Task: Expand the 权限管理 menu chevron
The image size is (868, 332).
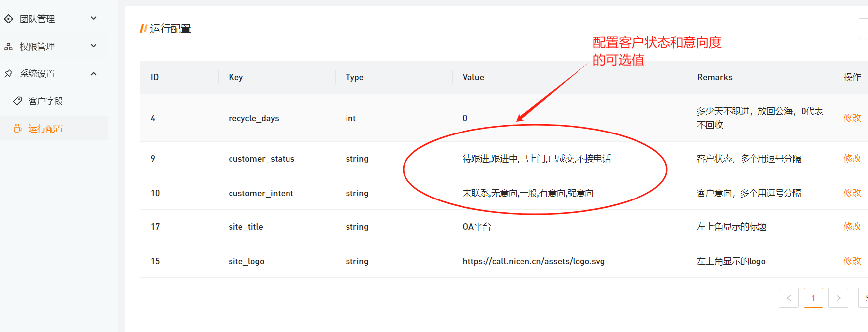Action: point(93,46)
